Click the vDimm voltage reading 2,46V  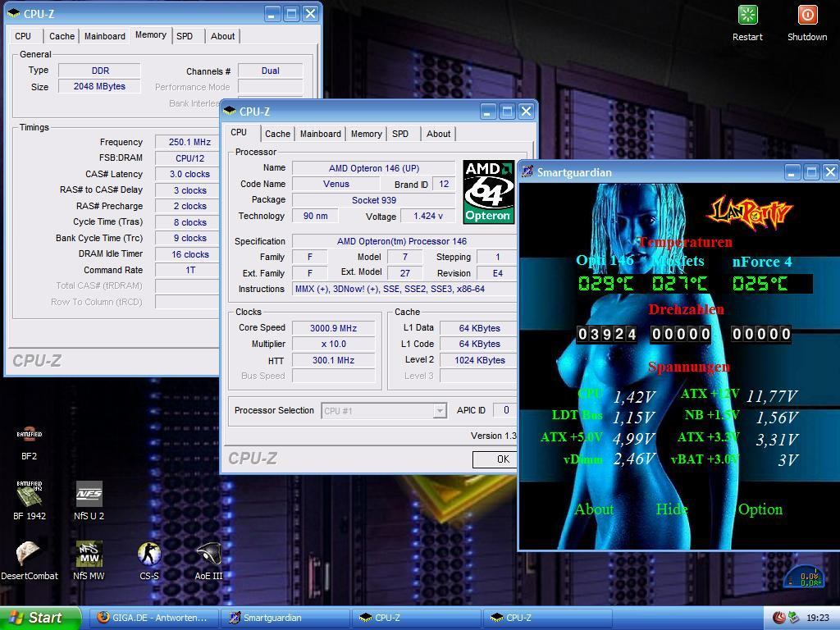click(635, 459)
